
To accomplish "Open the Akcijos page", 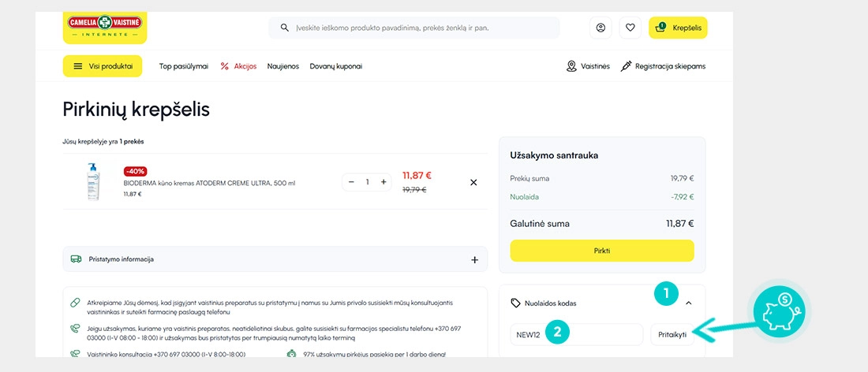I will (245, 66).
